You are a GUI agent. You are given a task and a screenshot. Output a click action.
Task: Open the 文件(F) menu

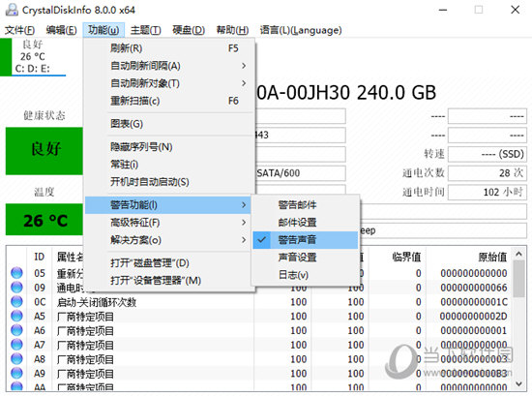[19, 30]
